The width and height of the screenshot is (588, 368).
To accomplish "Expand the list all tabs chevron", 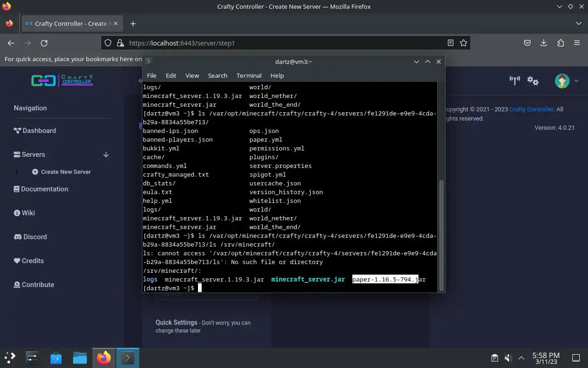I will tap(578, 23).
